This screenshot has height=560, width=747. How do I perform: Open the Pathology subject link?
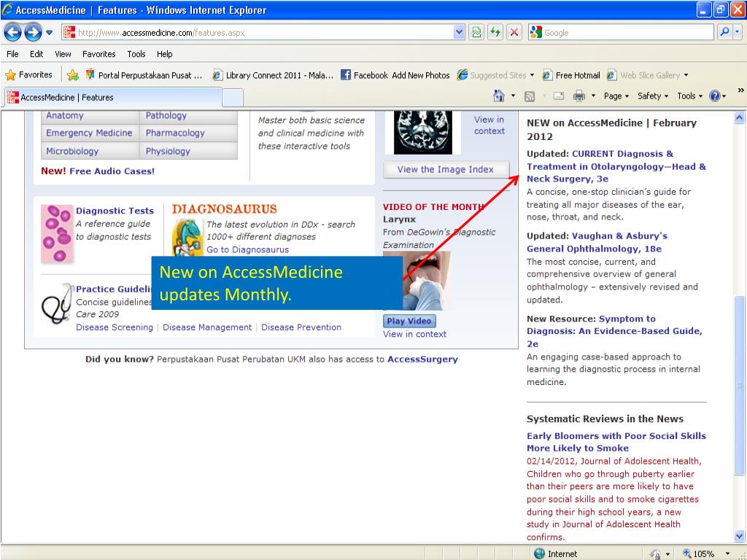tap(166, 116)
